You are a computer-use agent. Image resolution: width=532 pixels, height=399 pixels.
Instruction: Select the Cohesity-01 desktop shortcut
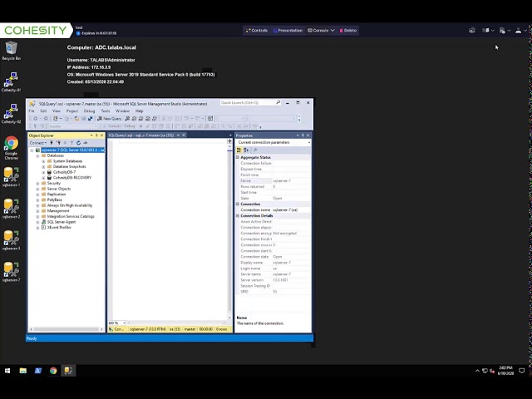point(11,81)
